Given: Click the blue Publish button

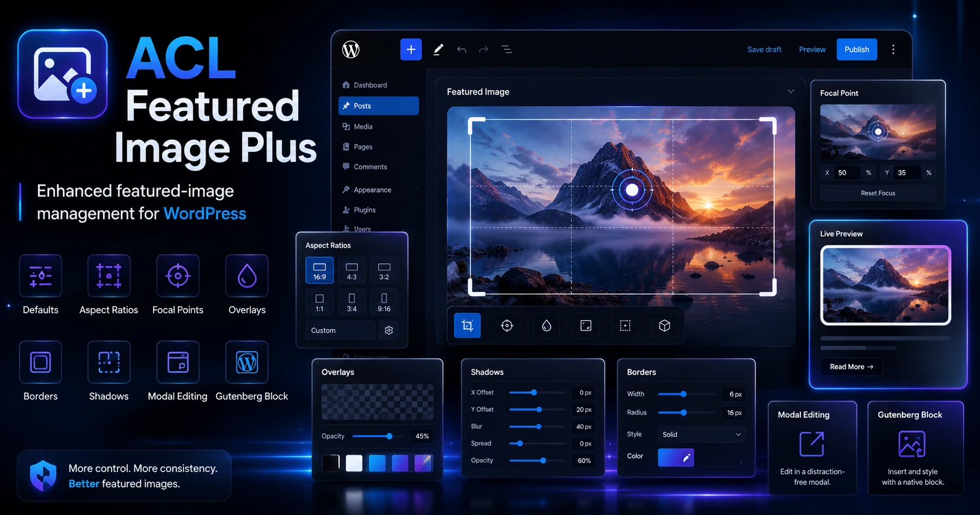Looking at the screenshot, I should coord(857,49).
